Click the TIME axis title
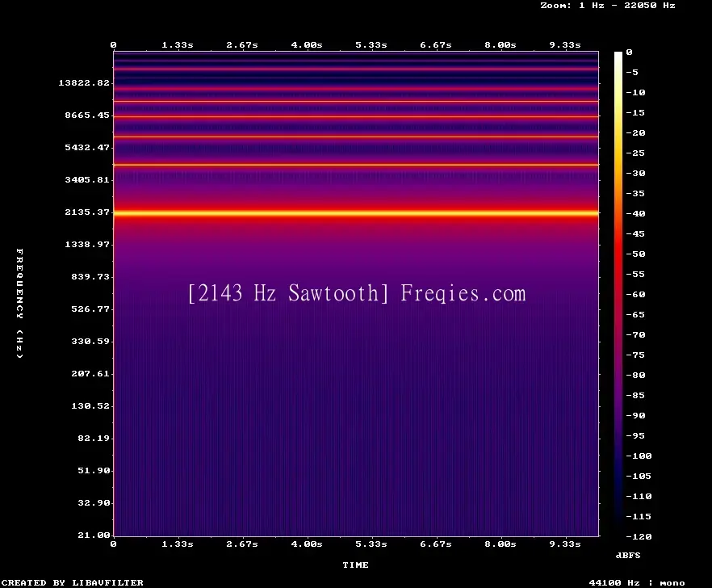Viewport: 712px width, 588px height. (355, 565)
